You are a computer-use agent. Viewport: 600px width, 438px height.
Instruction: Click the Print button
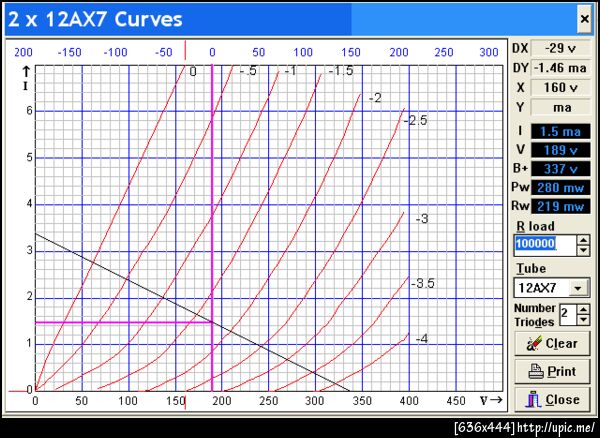click(552, 371)
